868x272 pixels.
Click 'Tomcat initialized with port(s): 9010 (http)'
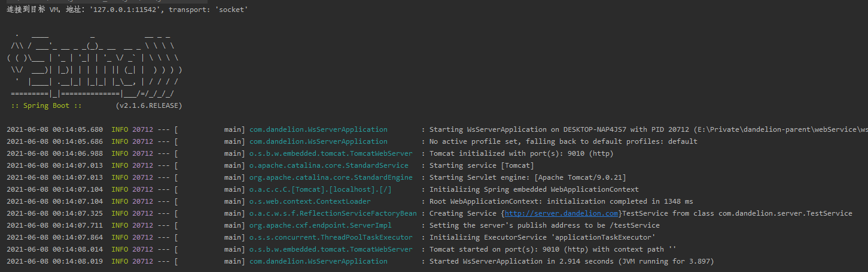tap(521, 153)
